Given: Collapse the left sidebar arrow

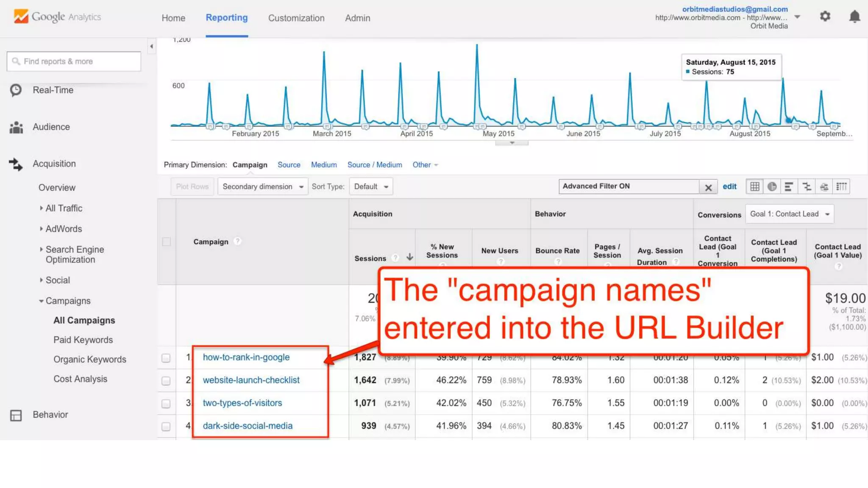Looking at the screenshot, I should pyautogui.click(x=151, y=47).
